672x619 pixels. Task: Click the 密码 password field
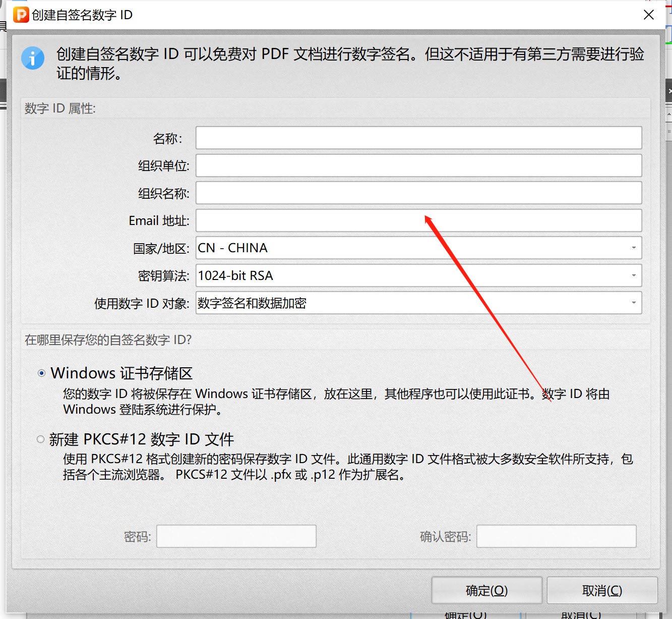point(236,536)
